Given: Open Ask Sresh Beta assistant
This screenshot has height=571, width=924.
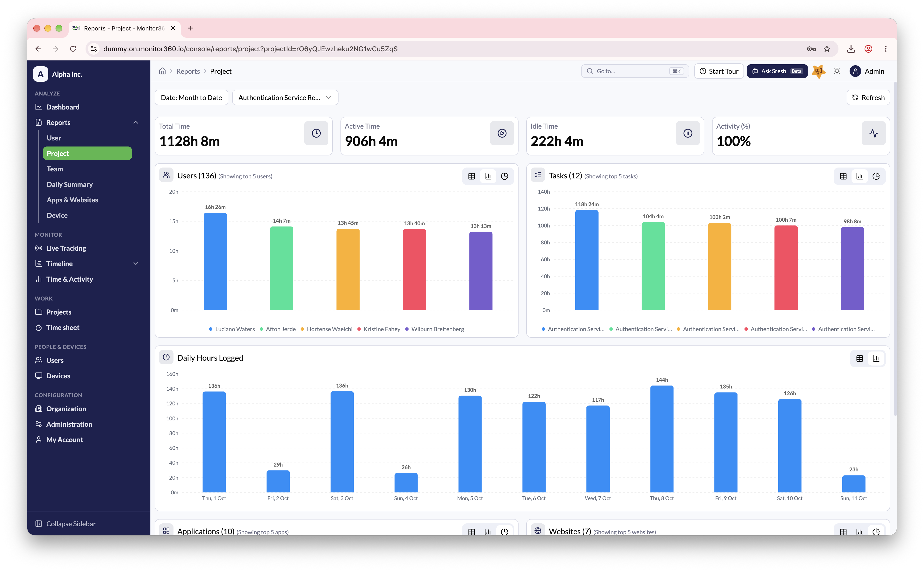Looking at the screenshot, I should (777, 71).
